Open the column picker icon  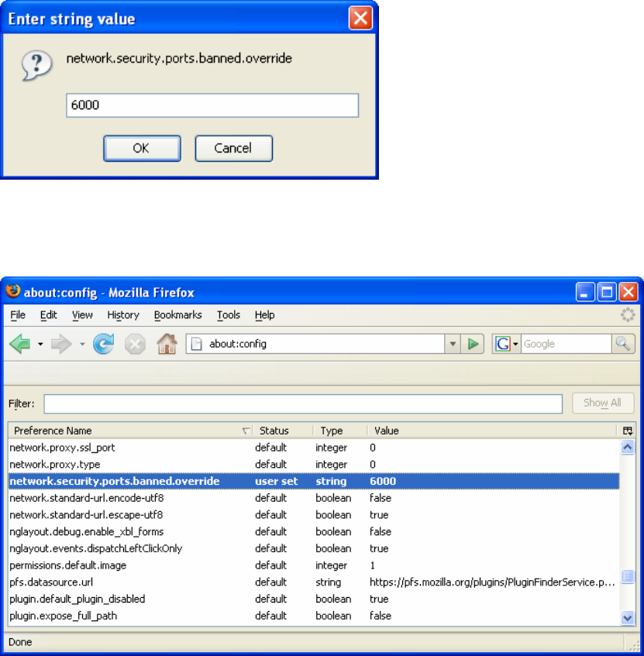point(627,431)
